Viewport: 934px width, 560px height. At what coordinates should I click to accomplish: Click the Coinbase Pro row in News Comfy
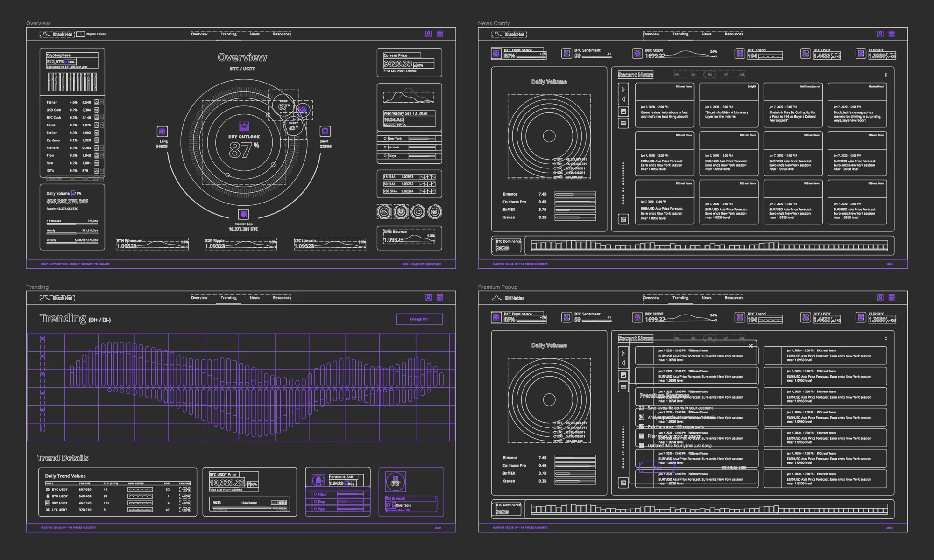click(549, 202)
